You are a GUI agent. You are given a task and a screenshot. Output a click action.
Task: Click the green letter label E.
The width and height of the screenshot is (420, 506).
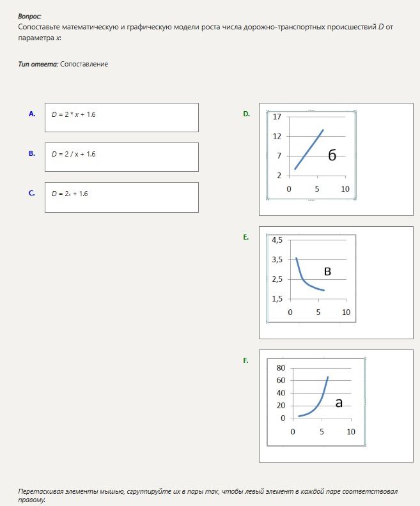click(246, 237)
